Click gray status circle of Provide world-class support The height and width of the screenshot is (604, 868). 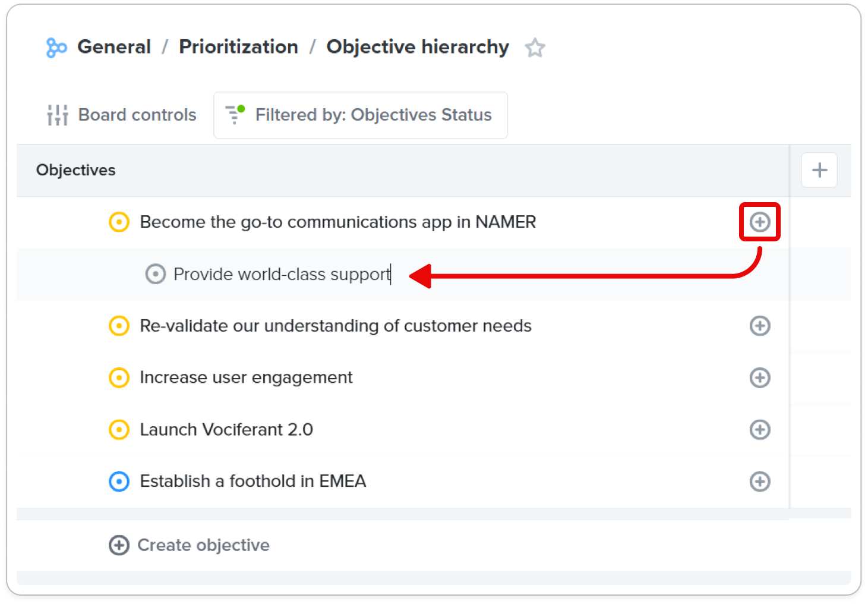[x=155, y=274]
